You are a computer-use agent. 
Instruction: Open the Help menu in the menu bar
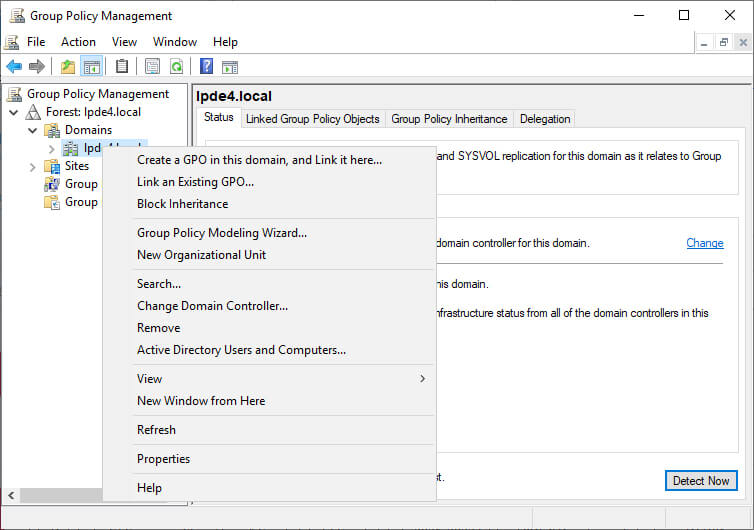(x=225, y=42)
